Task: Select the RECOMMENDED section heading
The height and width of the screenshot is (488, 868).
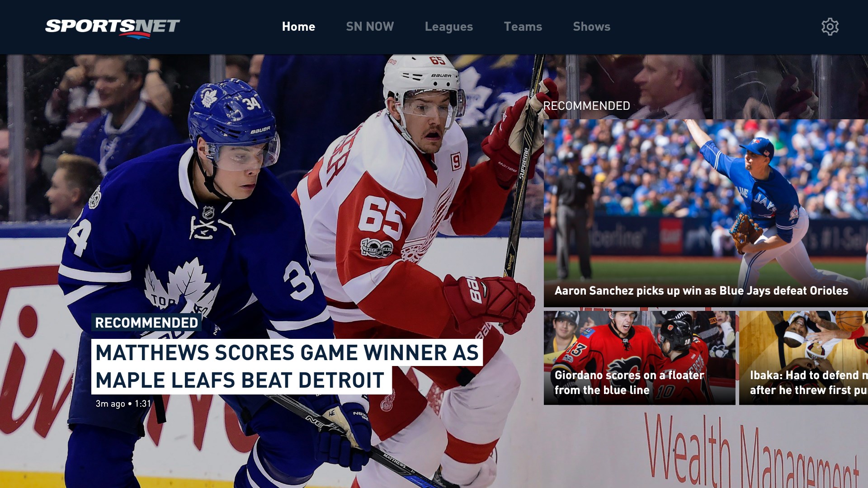Action: 586,106
